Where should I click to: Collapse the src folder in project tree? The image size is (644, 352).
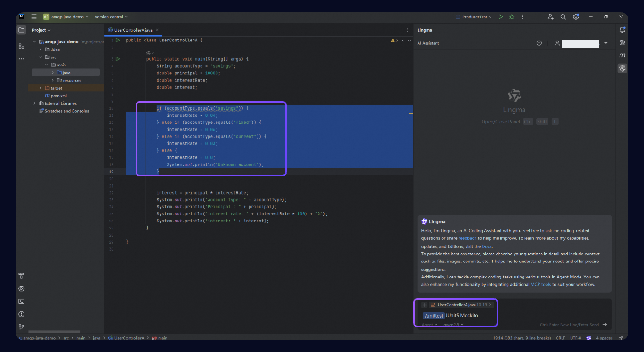(x=40, y=57)
